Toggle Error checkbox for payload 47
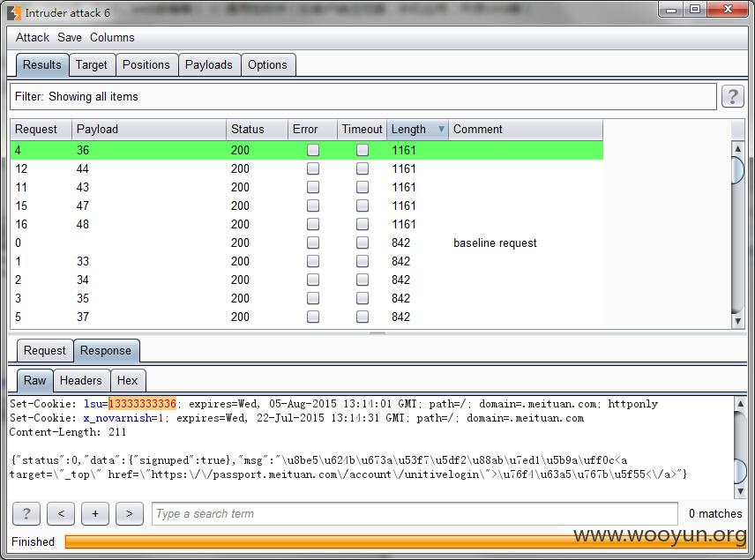The image size is (755, 560). pyautogui.click(x=313, y=205)
